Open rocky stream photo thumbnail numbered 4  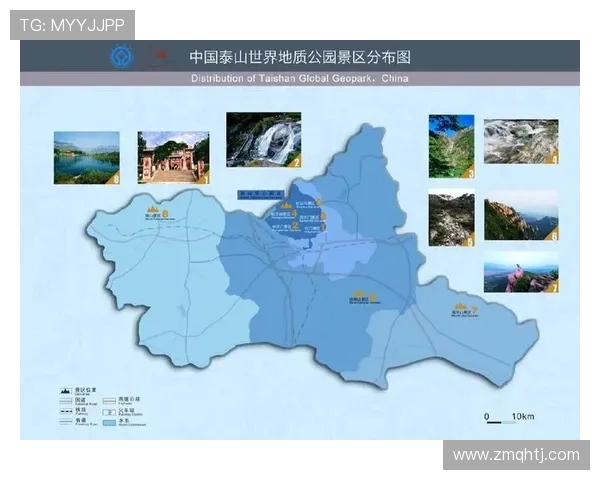(x=521, y=142)
